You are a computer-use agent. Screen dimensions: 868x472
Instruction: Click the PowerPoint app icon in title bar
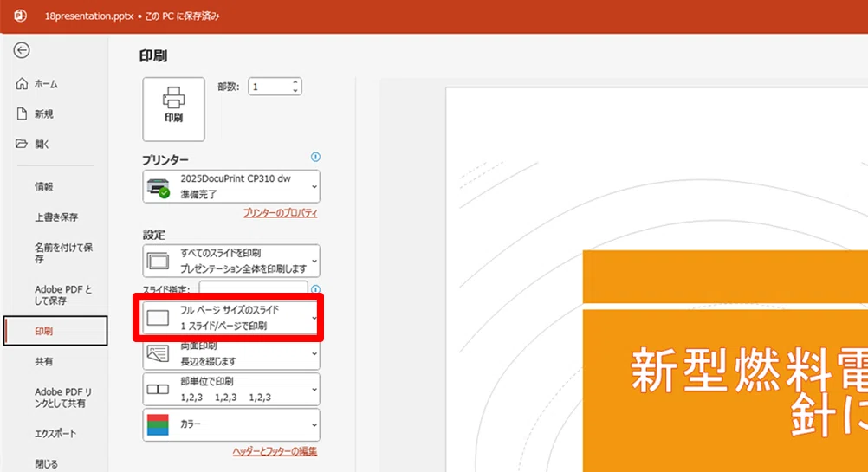pos(21,16)
